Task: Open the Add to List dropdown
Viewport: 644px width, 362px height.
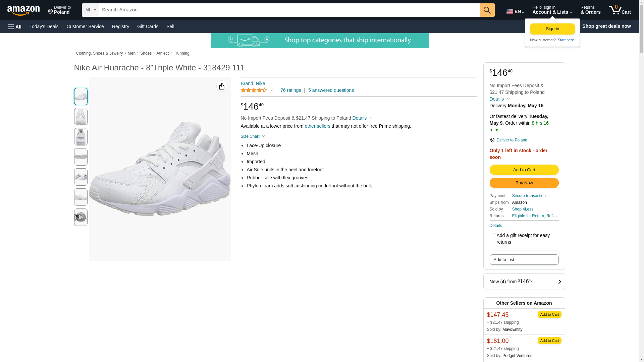Action: point(524,260)
